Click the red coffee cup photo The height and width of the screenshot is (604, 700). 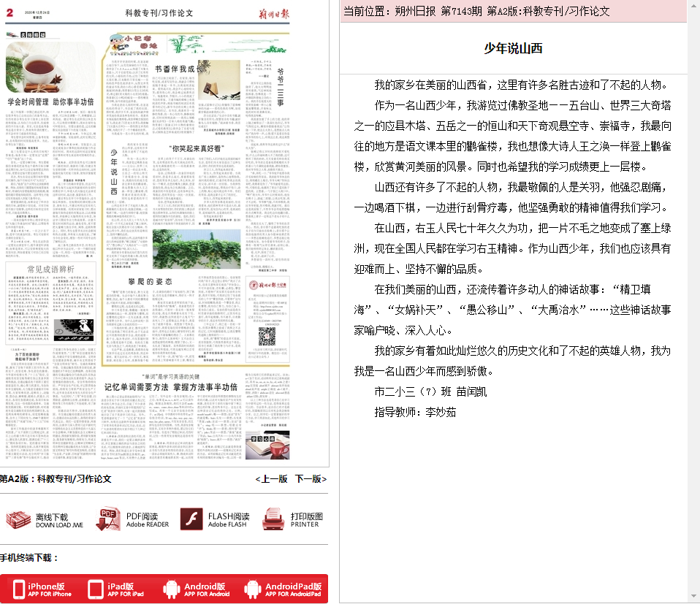pos(267,445)
